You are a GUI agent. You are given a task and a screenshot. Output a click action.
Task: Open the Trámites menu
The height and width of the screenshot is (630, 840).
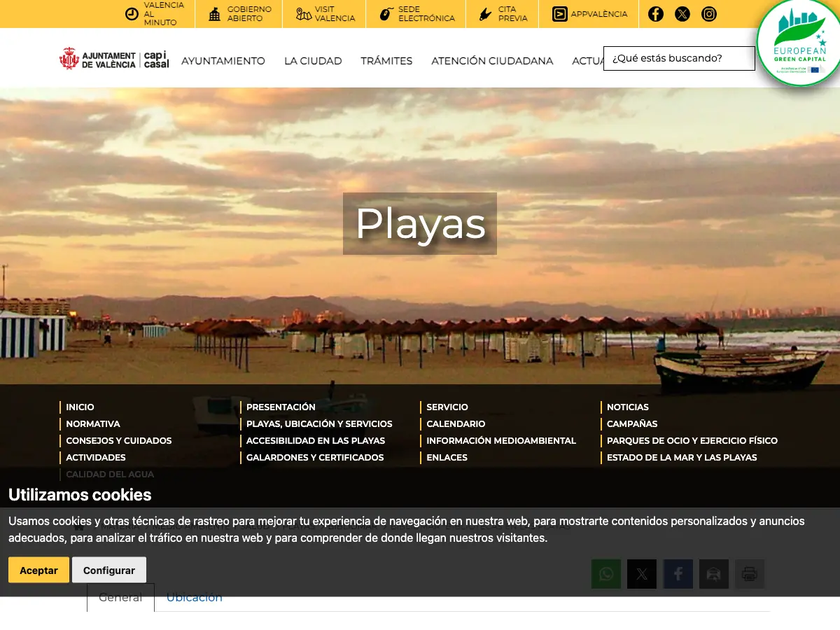(x=386, y=61)
